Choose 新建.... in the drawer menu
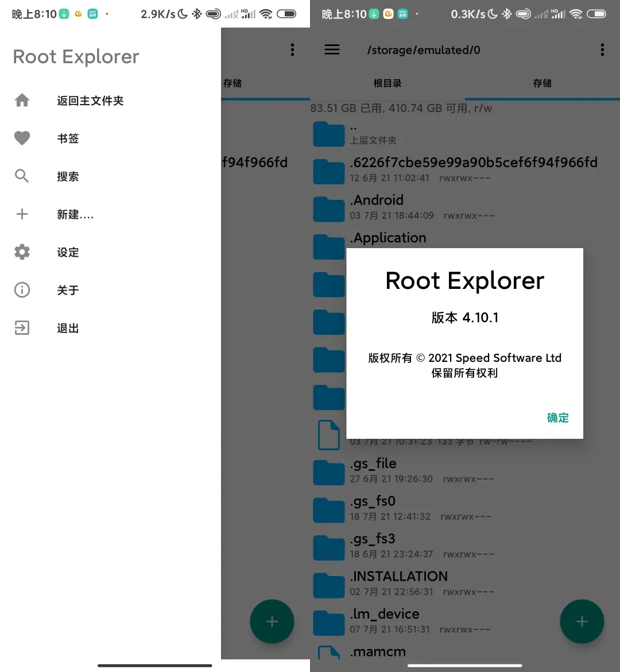The image size is (620, 672). pos(75,214)
